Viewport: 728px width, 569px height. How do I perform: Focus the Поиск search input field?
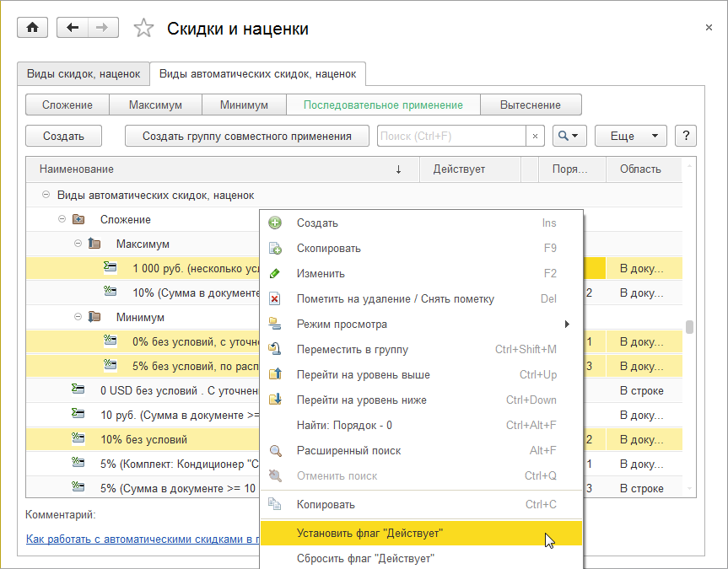tap(450, 136)
